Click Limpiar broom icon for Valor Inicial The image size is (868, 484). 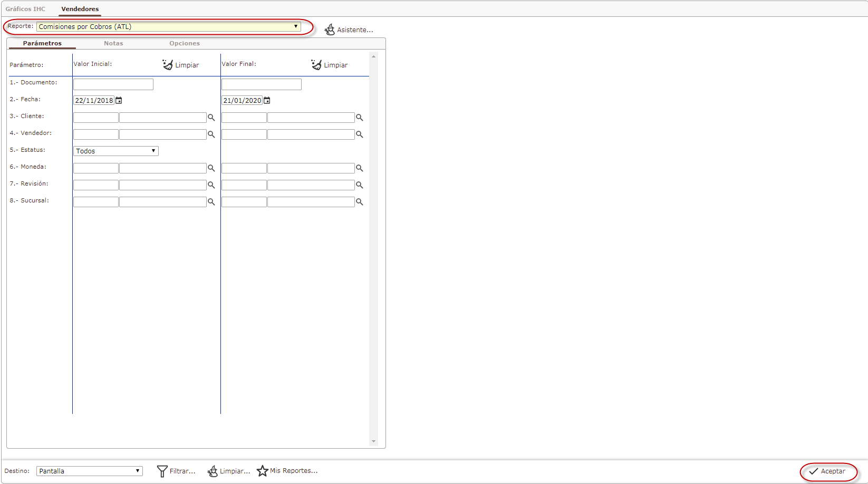(168, 64)
